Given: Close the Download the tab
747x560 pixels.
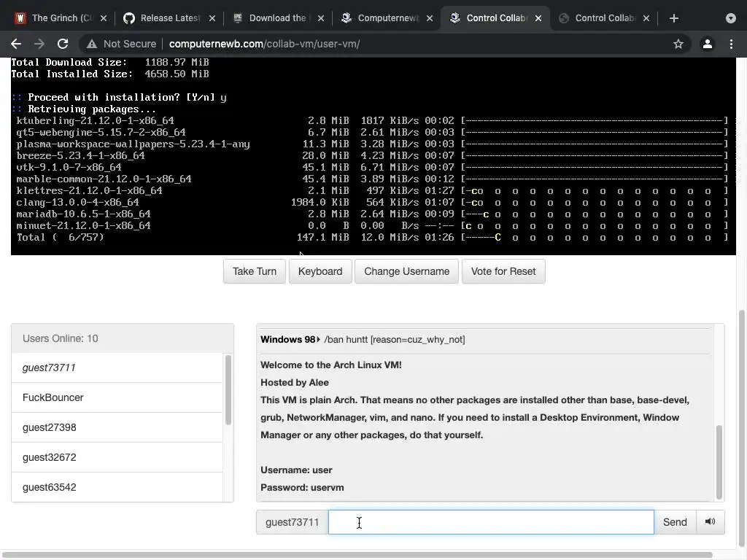Looking at the screenshot, I should (321, 18).
